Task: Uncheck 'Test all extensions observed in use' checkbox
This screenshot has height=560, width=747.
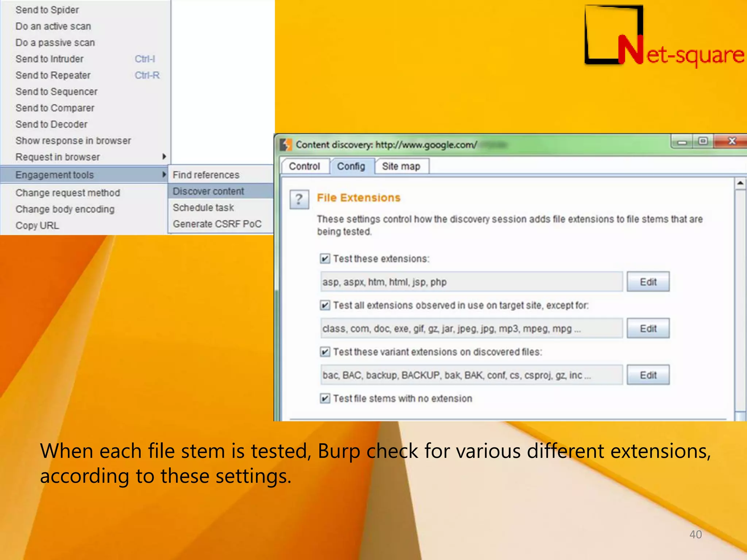Action: (325, 305)
